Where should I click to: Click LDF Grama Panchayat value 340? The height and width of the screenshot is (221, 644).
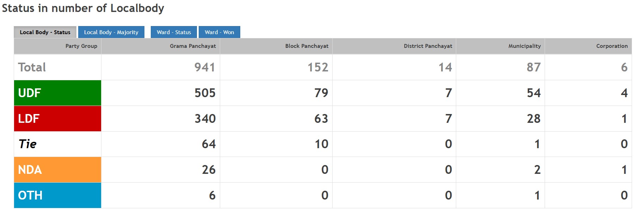(x=205, y=119)
